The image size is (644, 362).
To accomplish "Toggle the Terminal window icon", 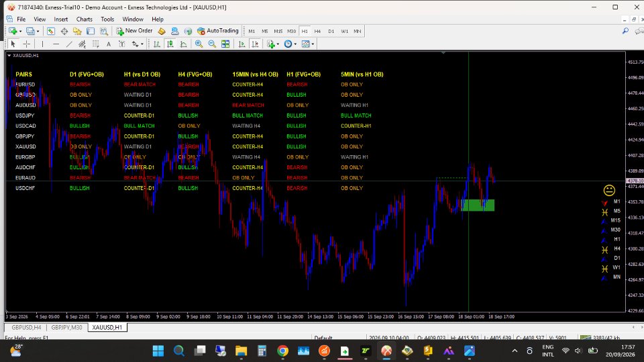I will point(91,31).
